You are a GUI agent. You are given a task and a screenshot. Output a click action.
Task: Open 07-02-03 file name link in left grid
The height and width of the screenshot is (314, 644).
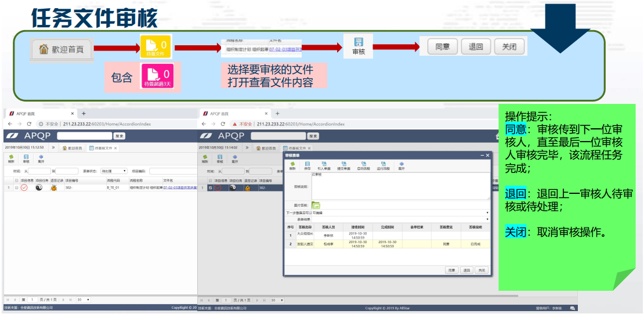[x=180, y=187]
